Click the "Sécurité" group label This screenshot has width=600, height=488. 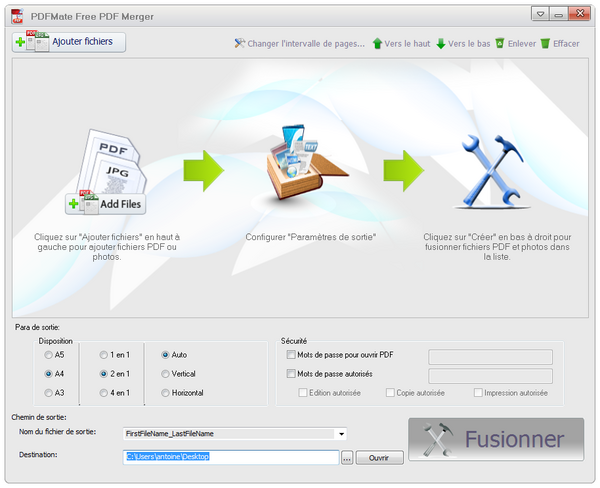point(293,341)
